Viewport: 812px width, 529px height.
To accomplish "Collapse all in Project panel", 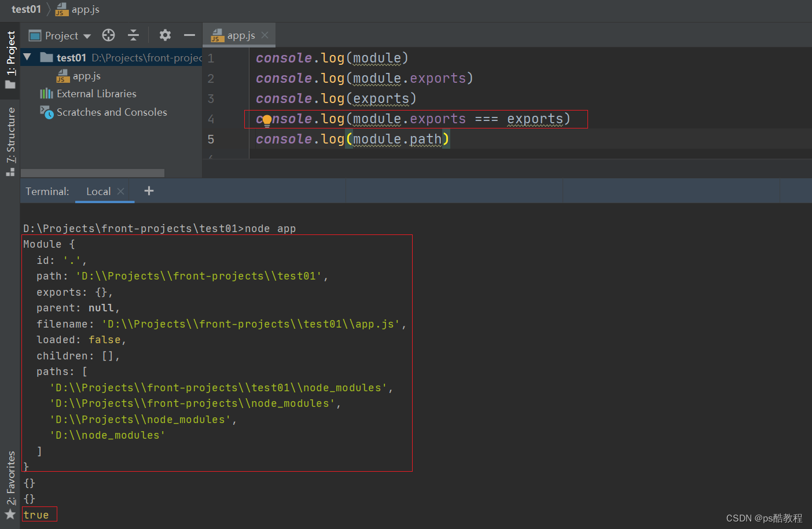I will pyautogui.click(x=133, y=35).
